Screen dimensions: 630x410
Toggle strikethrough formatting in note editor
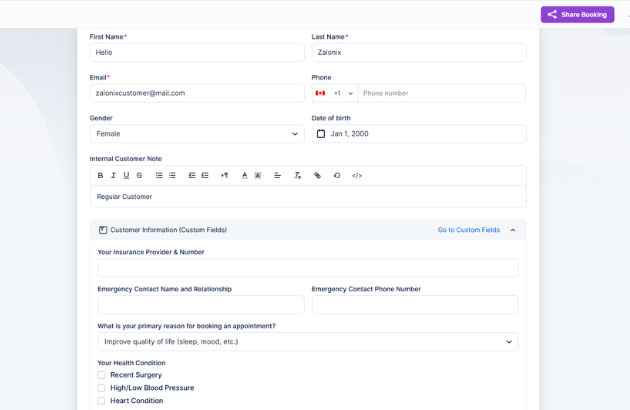coord(139,175)
